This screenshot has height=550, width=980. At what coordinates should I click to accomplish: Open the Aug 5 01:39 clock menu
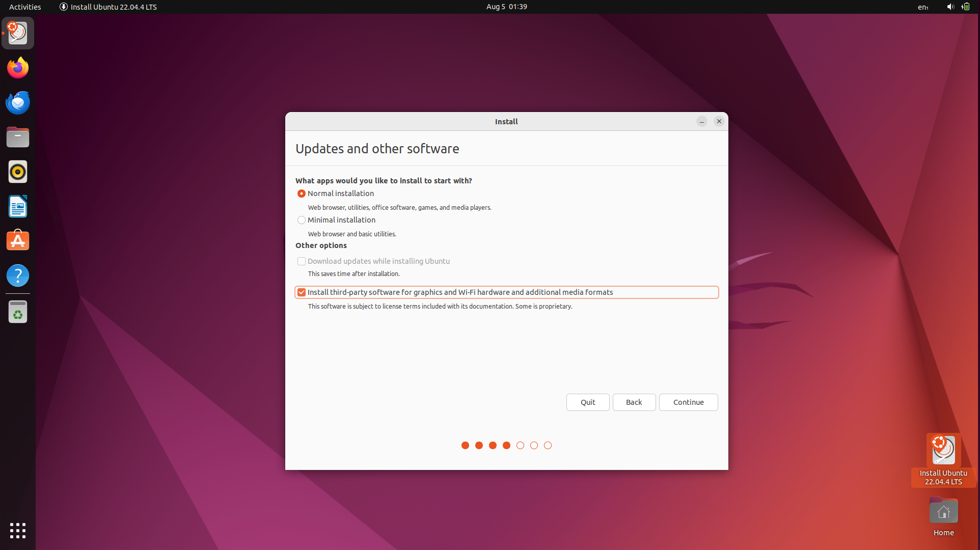[506, 7]
